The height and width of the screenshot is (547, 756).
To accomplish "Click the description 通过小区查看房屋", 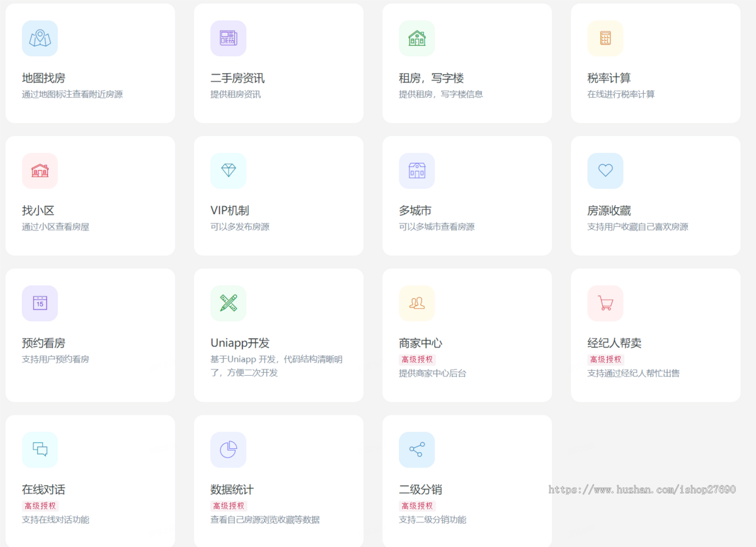I will point(55,227).
